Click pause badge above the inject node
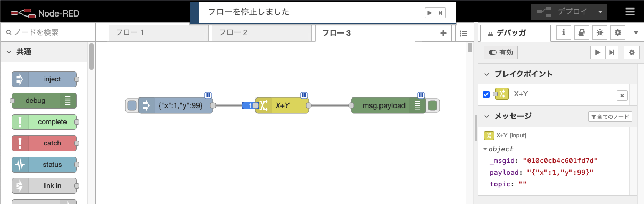This screenshot has width=644, height=204. pyautogui.click(x=209, y=95)
